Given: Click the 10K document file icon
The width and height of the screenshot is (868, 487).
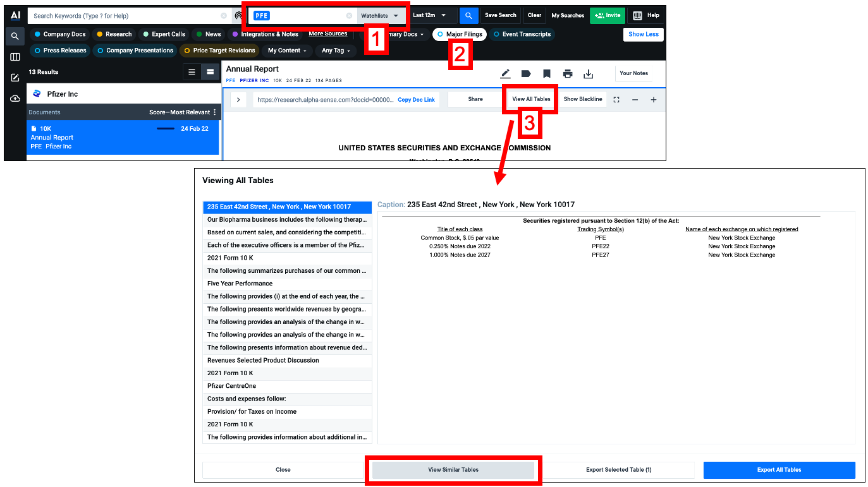Looking at the screenshot, I should (34, 129).
